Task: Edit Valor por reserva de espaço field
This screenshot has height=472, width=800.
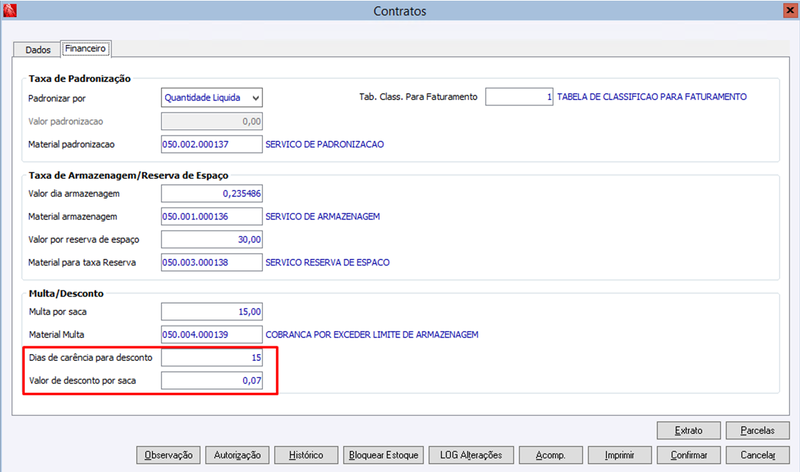Action: click(212, 239)
